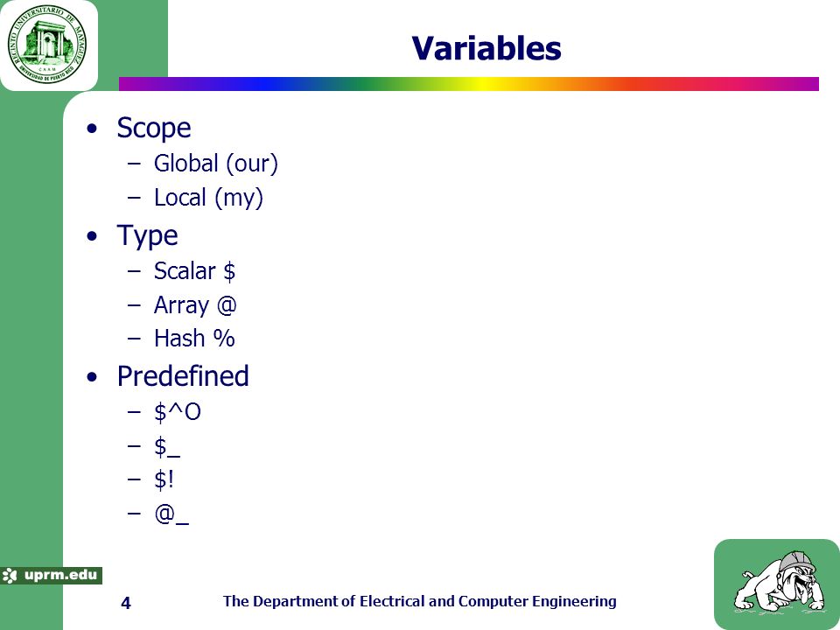Click the Hash % entry
The image size is (840, 630).
[194, 339]
